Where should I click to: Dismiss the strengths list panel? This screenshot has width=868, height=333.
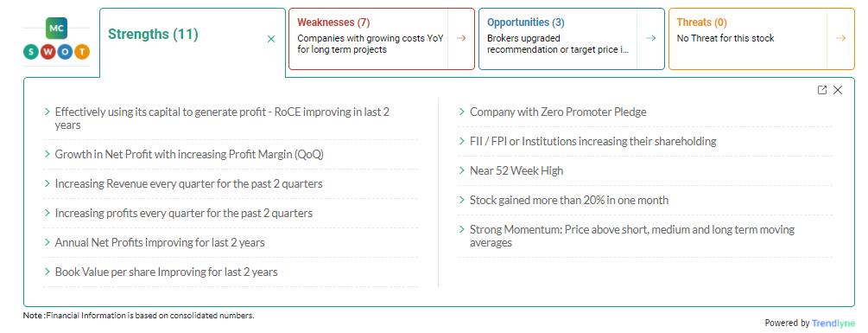838,90
